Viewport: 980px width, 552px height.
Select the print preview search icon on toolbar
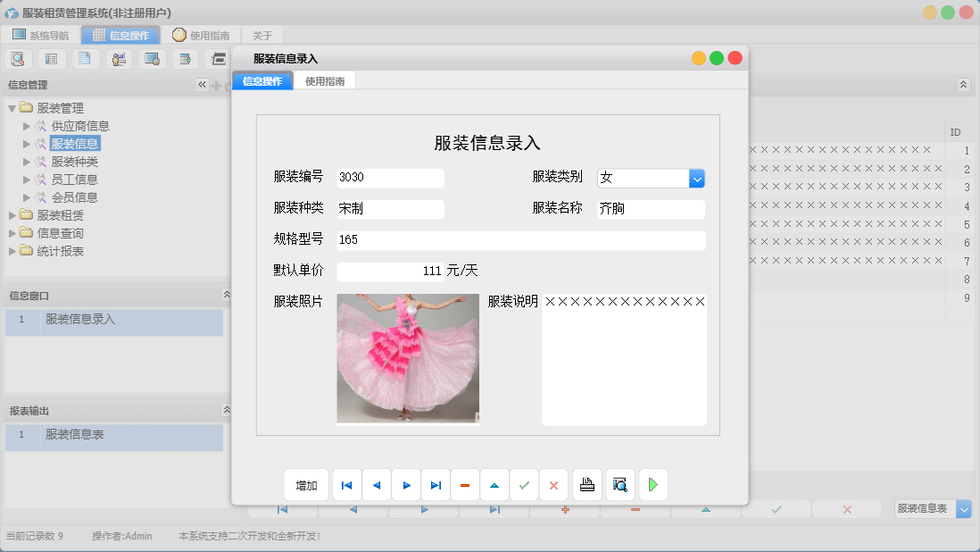[x=619, y=484]
